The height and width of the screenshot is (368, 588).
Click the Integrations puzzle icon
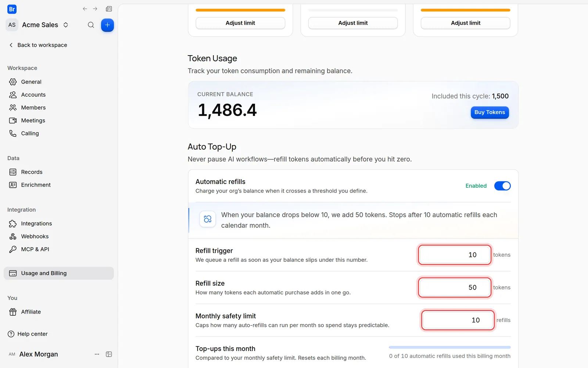[13, 223]
